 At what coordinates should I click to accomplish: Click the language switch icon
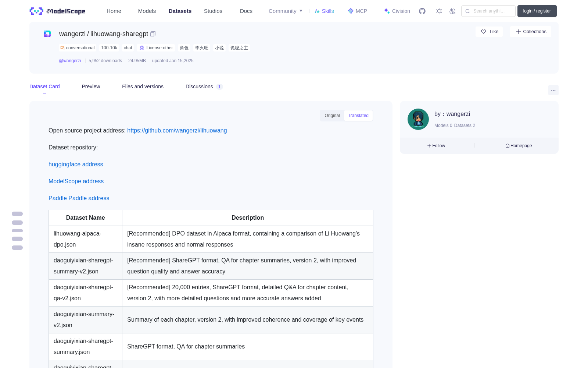(452, 11)
